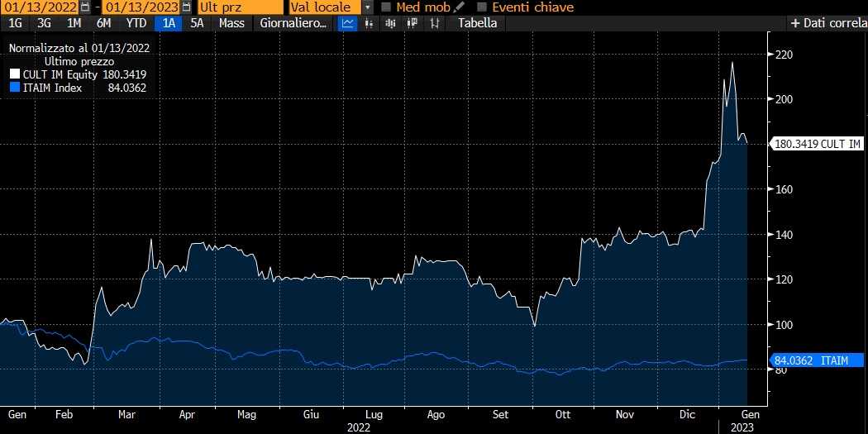Click the Mar month axis label
Screen dimensions: 868x434
(126, 414)
